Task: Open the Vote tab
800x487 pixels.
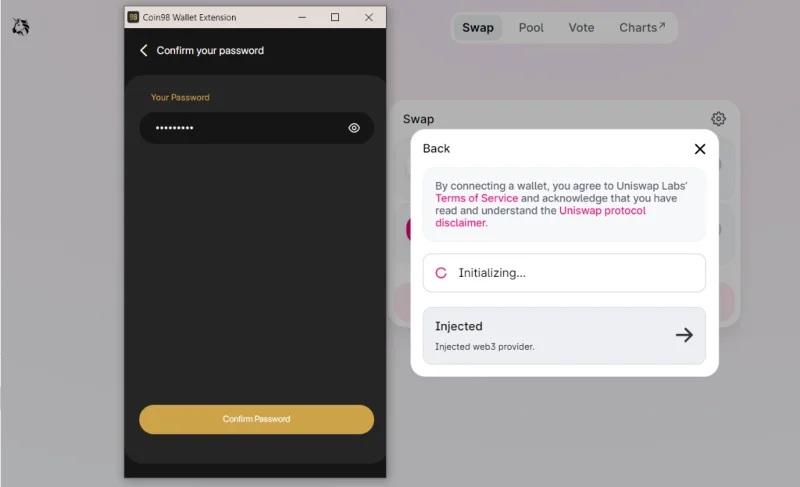Action: coord(581,28)
